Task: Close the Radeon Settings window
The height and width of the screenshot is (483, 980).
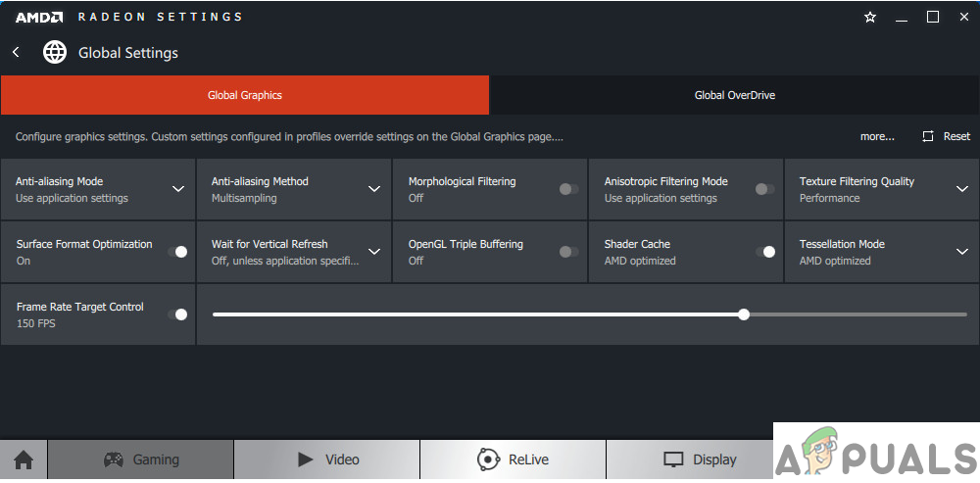Action: click(963, 17)
